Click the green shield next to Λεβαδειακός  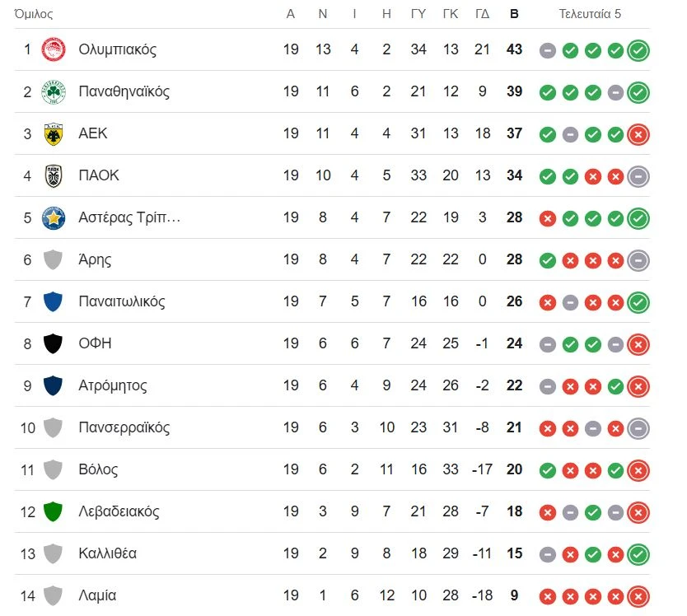click(x=54, y=511)
